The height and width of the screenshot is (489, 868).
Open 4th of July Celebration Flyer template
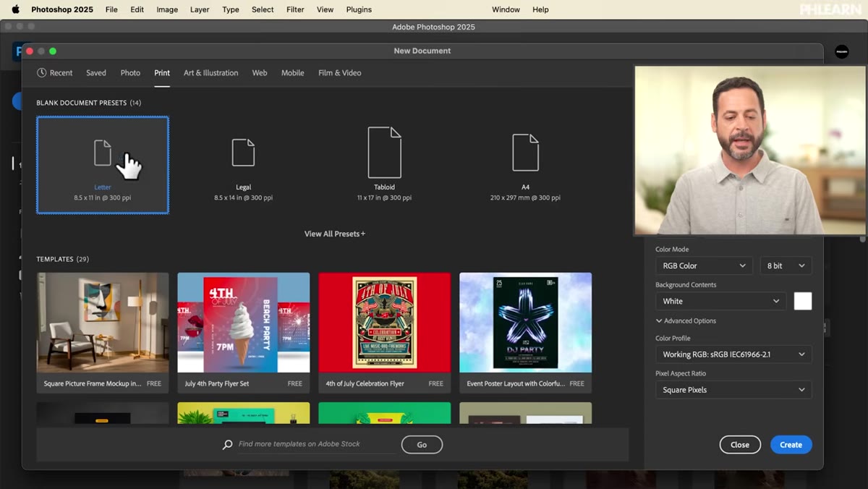[x=384, y=333]
